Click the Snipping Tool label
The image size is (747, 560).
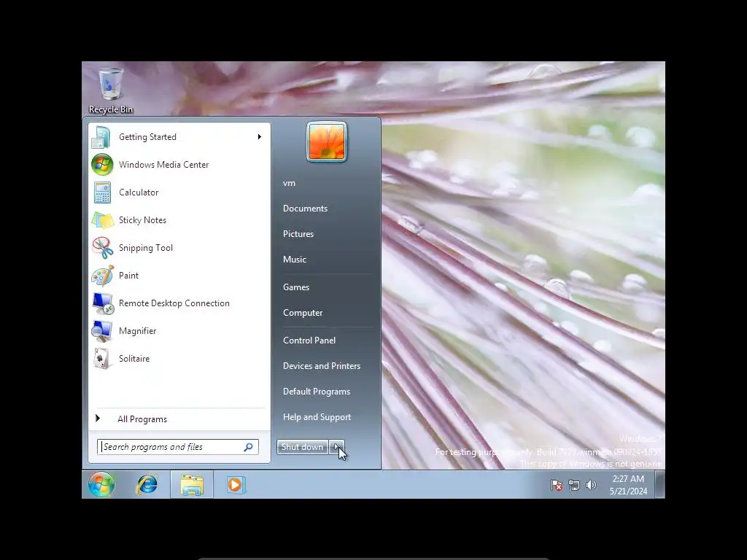146,248
